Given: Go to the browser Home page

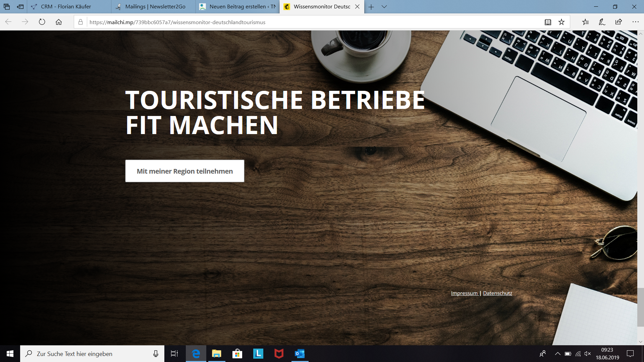Looking at the screenshot, I should pyautogui.click(x=59, y=22).
